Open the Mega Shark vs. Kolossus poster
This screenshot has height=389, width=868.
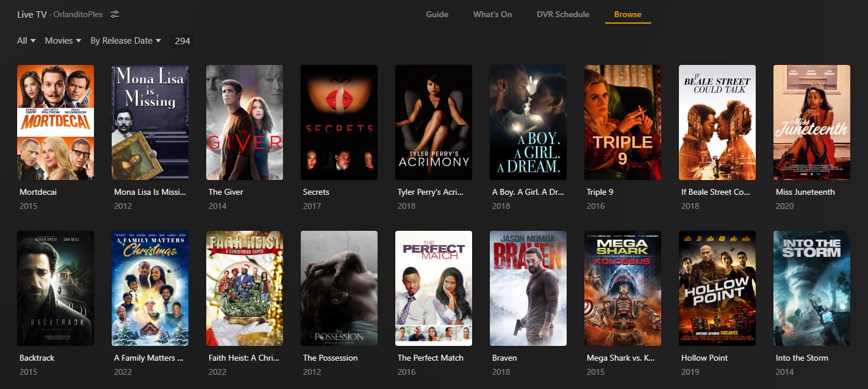tap(623, 288)
